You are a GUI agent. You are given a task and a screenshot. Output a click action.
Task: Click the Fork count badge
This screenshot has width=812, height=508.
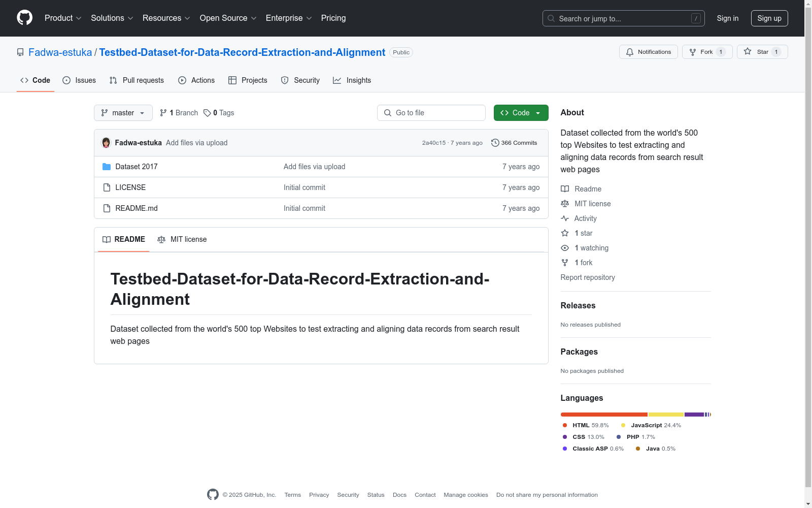click(x=721, y=52)
